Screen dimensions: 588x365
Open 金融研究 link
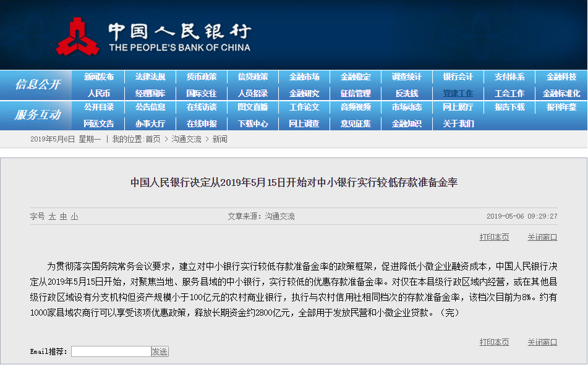[x=304, y=93]
